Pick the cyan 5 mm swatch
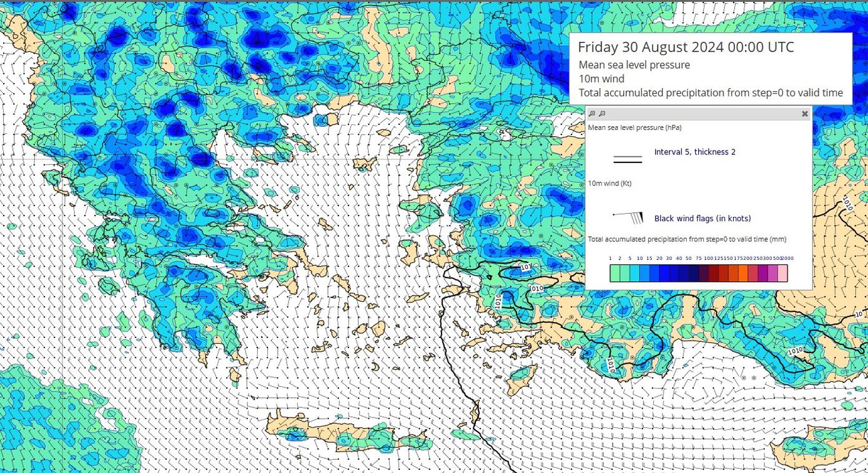 (x=634, y=273)
